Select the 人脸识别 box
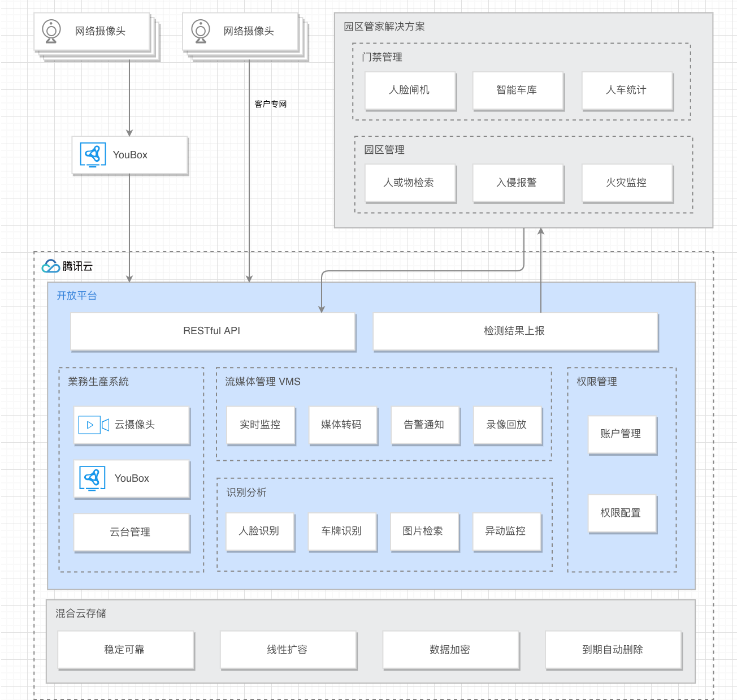The width and height of the screenshot is (737, 700). 259,532
